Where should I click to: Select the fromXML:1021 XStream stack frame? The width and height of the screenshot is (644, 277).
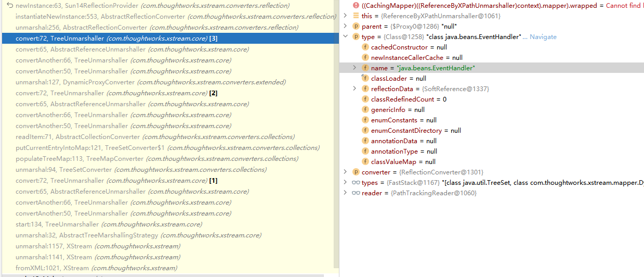96,268
